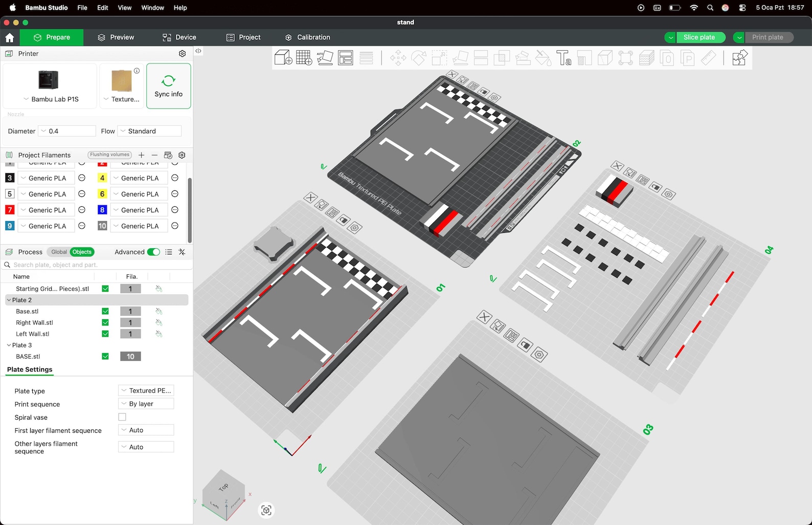Click the Sync info button

[x=169, y=86]
